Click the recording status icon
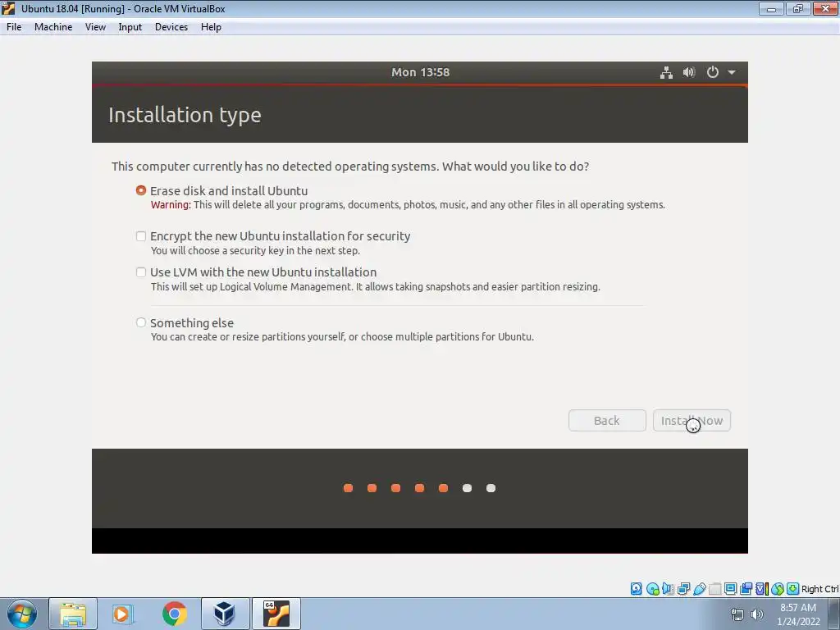Screen dimensions: 840x630 pos(746,589)
